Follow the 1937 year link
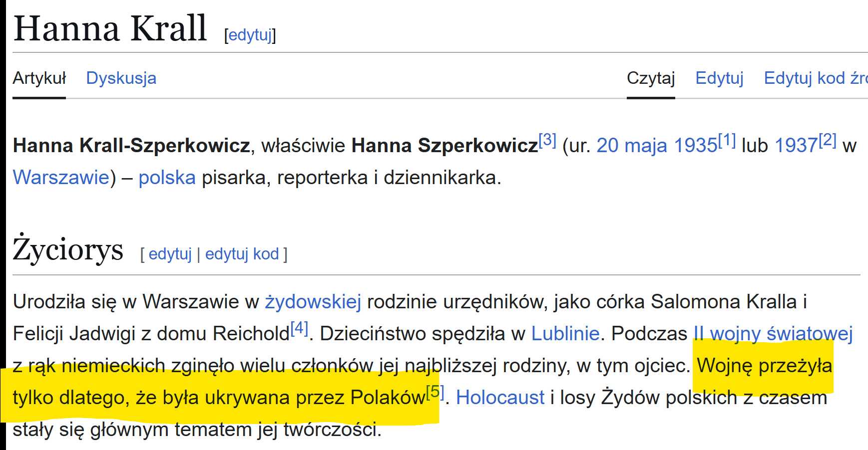Viewport: 868px width, 450px height. [x=796, y=146]
